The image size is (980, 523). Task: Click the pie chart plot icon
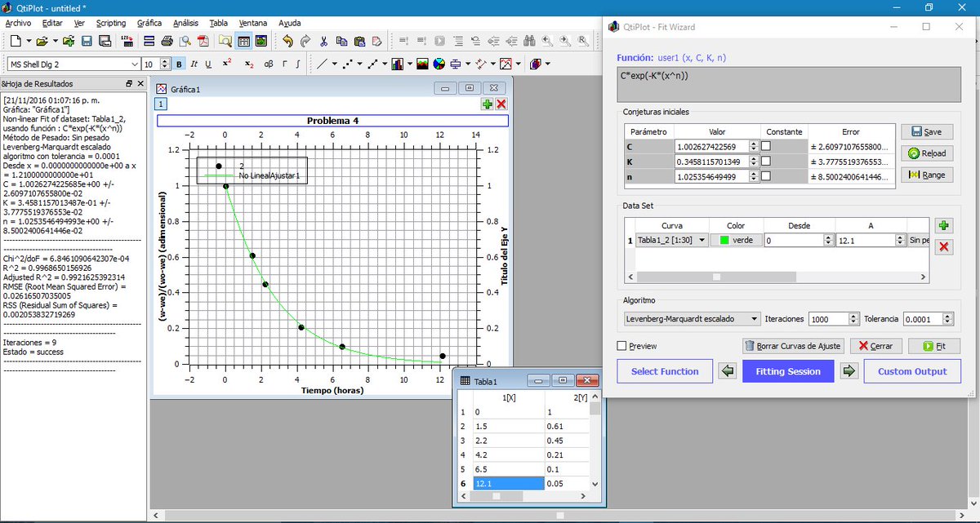(439, 64)
